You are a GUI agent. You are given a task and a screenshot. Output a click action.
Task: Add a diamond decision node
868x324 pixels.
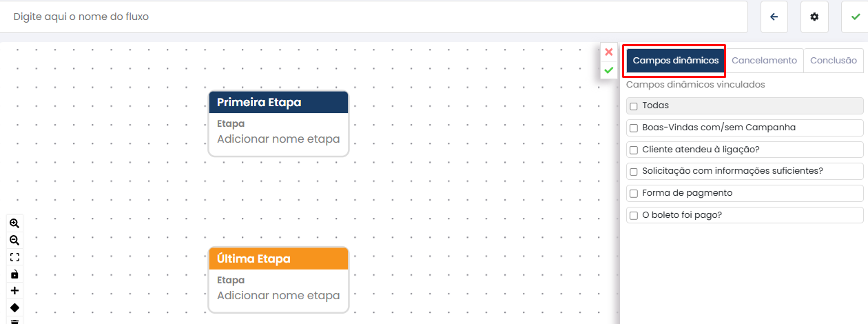coord(14,307)
